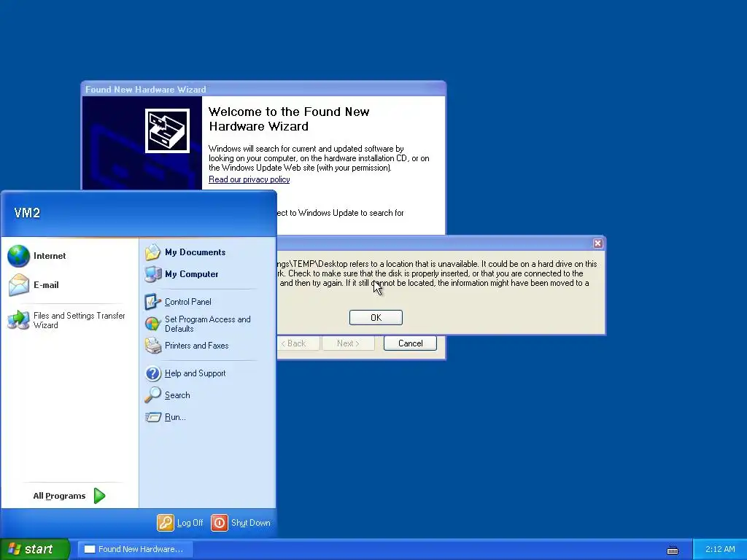
Task: Click the Control Panel icon
Action: pyautogui.click(x=153, y=301)
